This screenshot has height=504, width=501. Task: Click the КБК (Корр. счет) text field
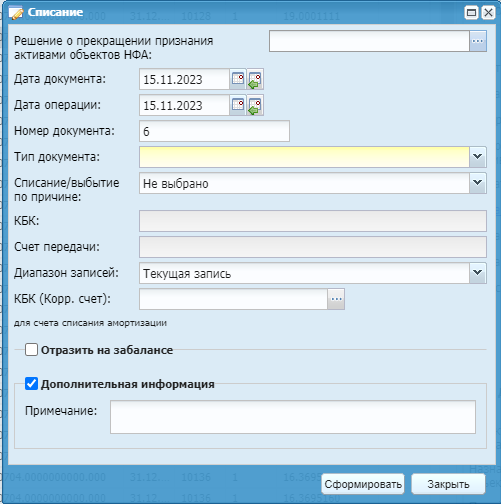[x=233, y=299]
